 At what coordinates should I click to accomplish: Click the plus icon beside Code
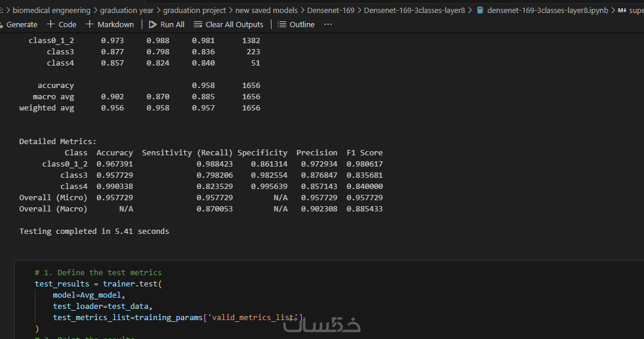tap(51, 24)
